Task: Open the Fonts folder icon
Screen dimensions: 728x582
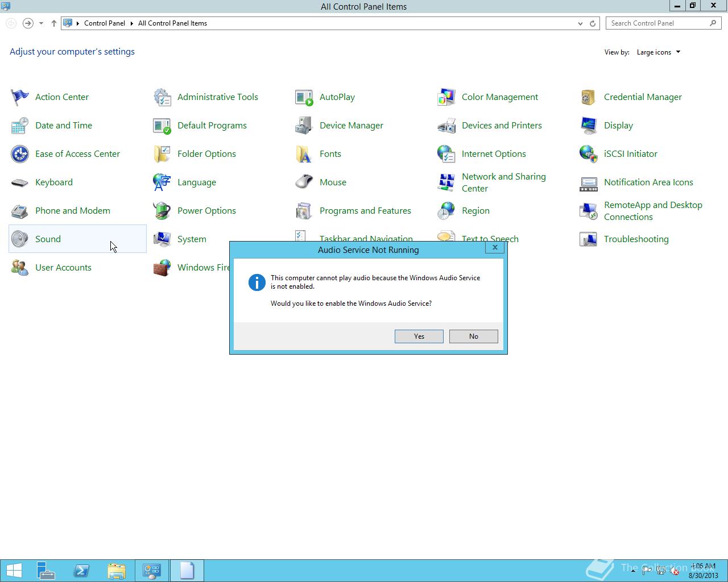Action: (304, 154)
